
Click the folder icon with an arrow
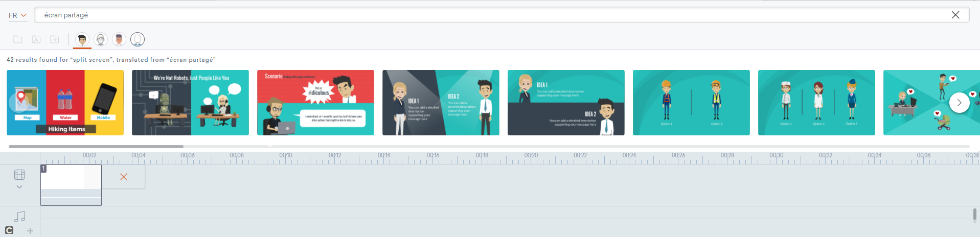(x=55, y=39)
